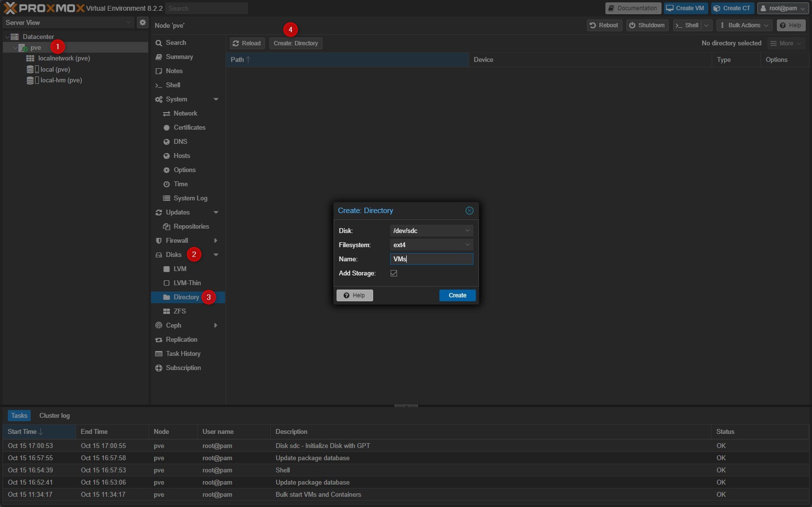This screenshot has height=507, width=812.
Task: Select the ZFS menu item
Action: click(179, 311)
